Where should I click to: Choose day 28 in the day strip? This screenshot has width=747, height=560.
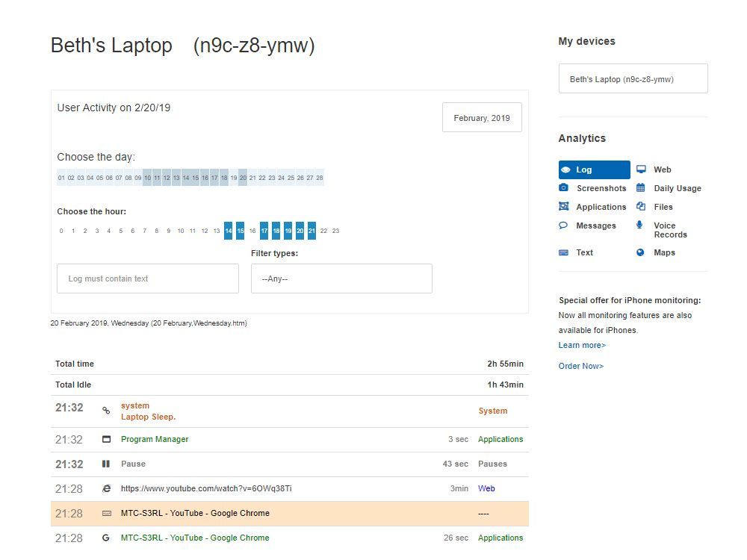click(x=320, y=178)
